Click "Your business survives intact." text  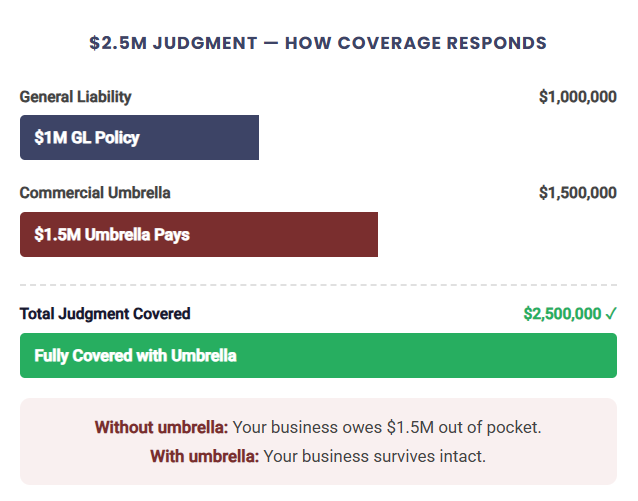374,457
